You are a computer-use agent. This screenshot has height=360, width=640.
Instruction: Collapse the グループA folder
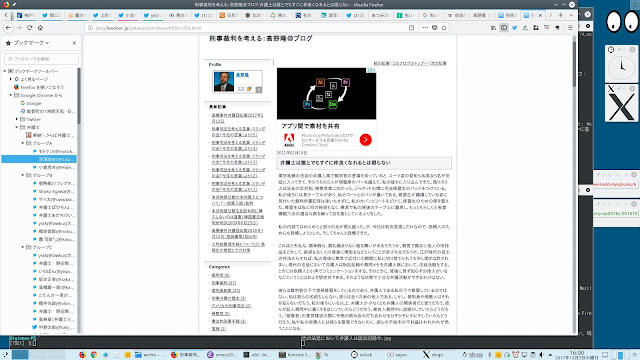point(23,143)
